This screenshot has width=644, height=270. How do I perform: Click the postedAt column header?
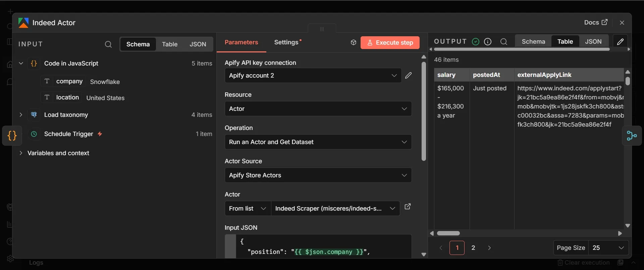pyautogui.click(x=492, y=75)
